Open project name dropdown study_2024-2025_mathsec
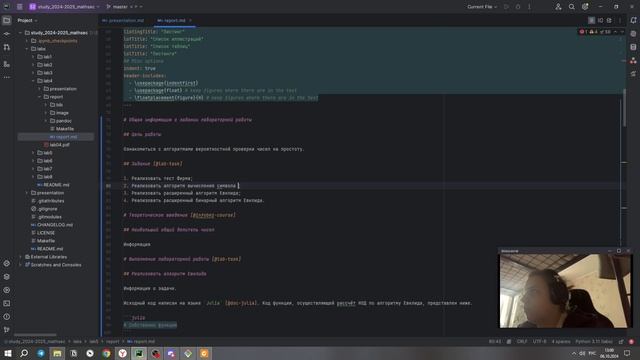The image size is (640, 360). 64,7
